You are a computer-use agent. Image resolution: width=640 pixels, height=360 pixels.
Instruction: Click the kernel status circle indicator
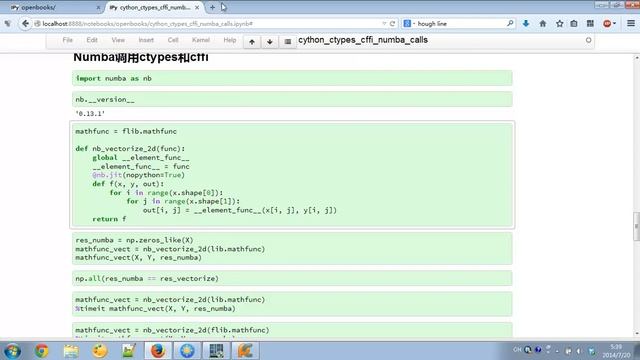tap(588, 40)
